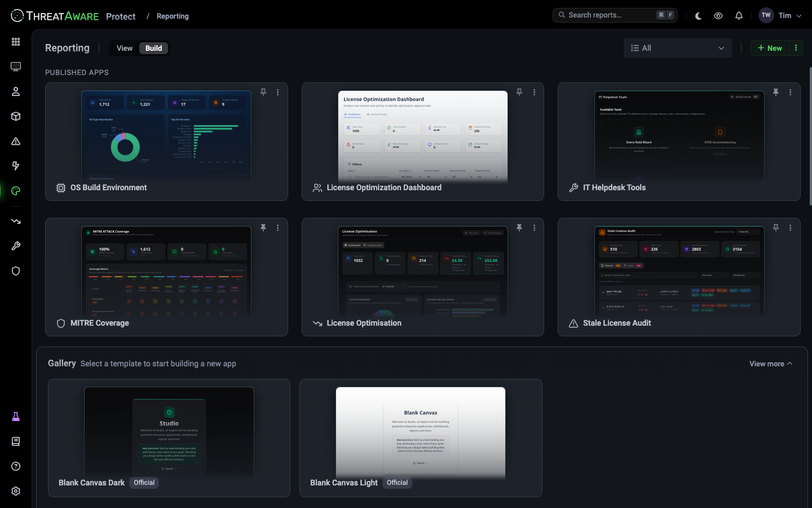Open the OS Build Environment app title
The height and width of the screenshot is (508, 812).
point(108,187)
